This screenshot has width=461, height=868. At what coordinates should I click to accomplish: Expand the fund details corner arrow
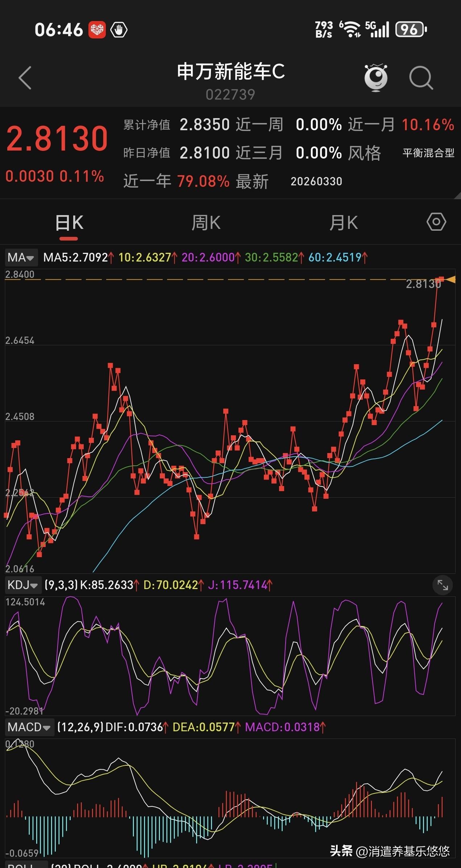(x=457, y=195)
